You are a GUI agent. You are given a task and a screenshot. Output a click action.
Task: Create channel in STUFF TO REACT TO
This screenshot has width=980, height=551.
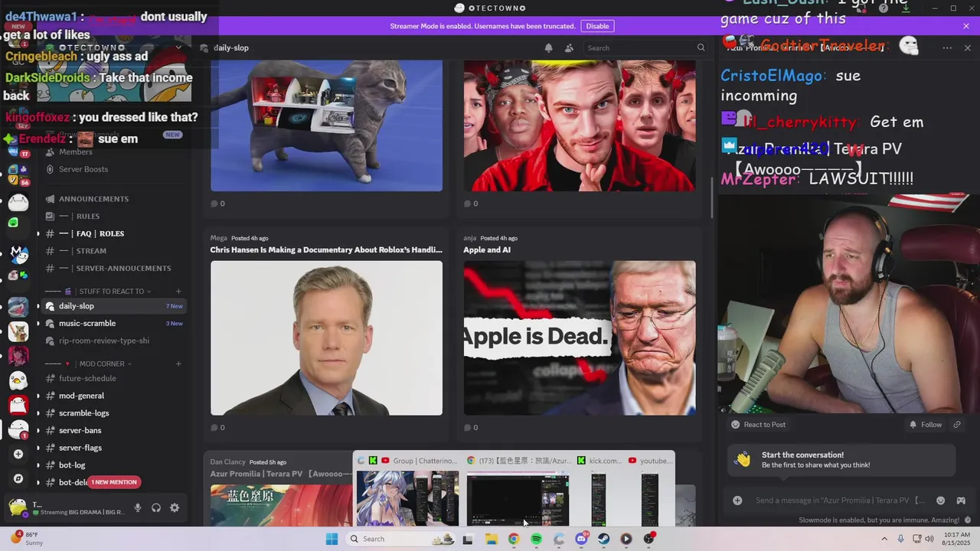tap(178, 292)
